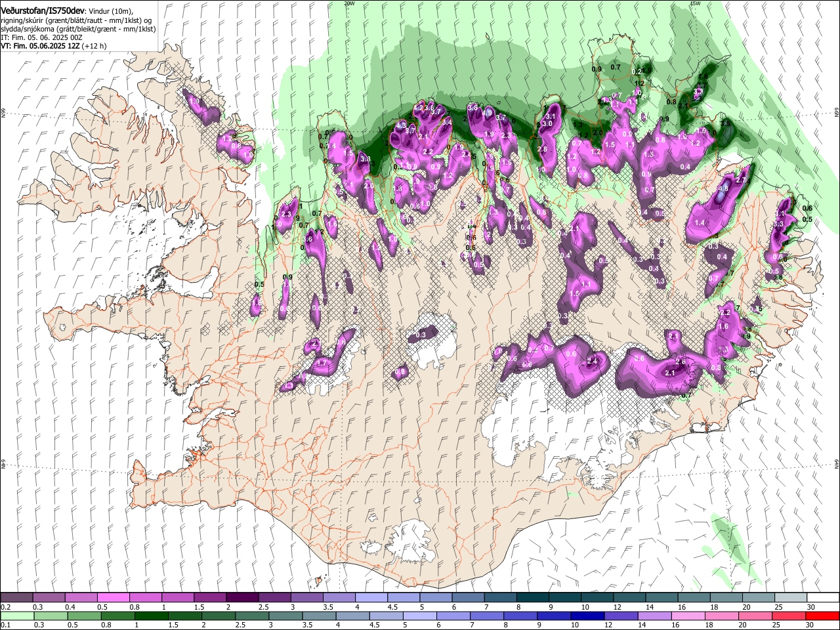Pick the white top-row swatch after 30
This screenshot has width=840, height=630.
pos(823,598)
